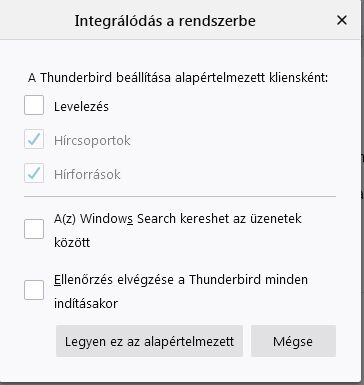Viewport: 364px width, 385px height.
Task: Cancel with the Mégse button
Action: point(293,341)
